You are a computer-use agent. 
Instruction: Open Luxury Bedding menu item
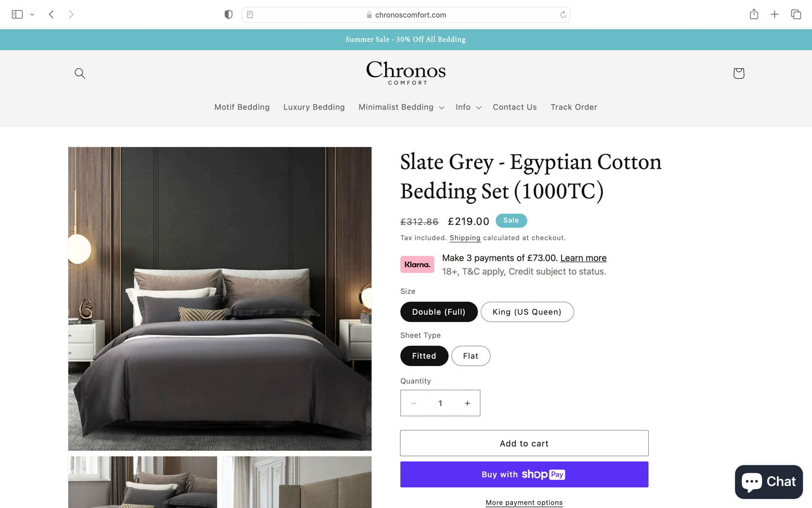click(314, 107)
